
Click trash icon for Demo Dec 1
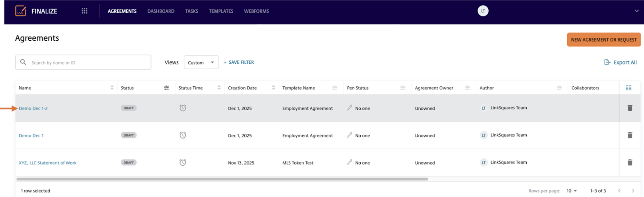pyautogui.click(x=629, y=135)
